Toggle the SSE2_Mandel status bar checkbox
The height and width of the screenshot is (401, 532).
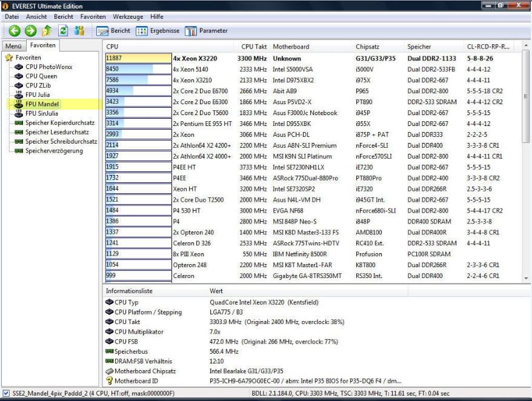[6, 394]
